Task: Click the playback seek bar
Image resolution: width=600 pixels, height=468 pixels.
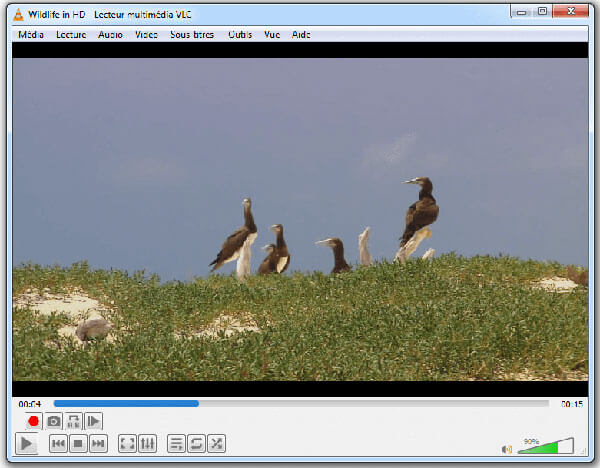Action: pos(300,404)
